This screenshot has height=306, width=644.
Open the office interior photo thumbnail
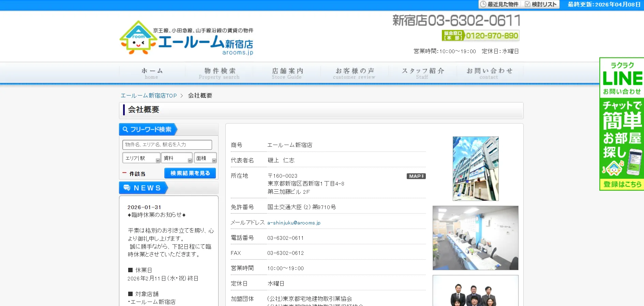coord(475,238)
